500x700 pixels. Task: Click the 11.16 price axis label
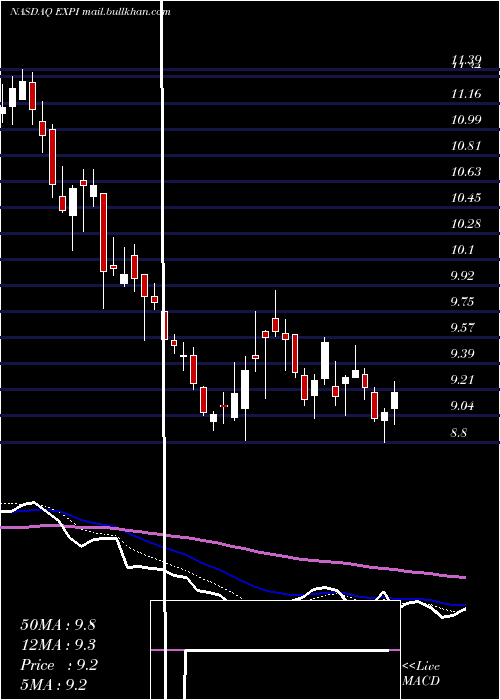click(x=466, y=94)
